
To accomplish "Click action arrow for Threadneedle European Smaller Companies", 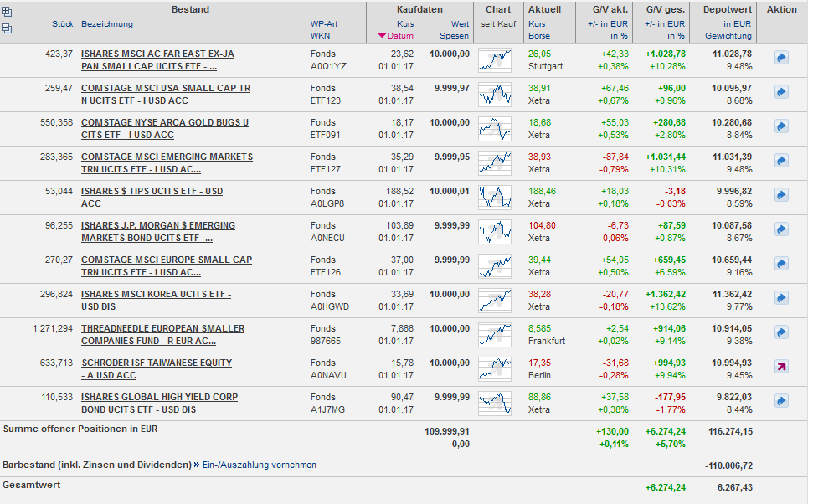I will (781, 332).
